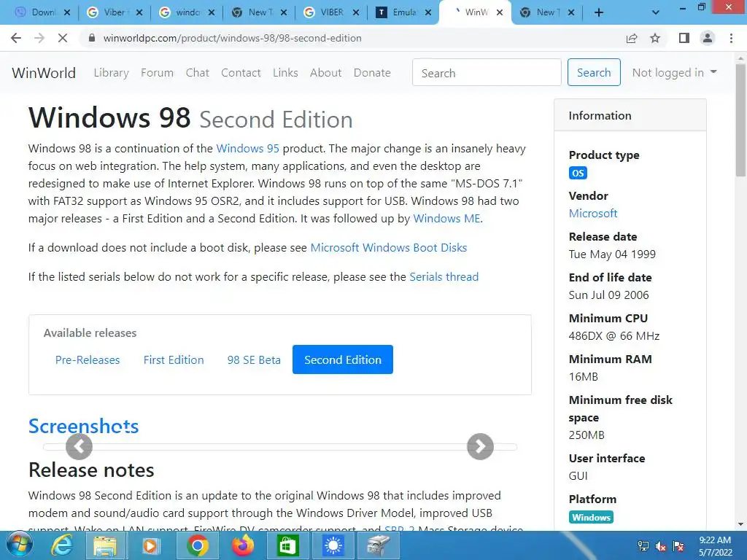This screenshot has height=560, width=747.
Task: Close the WinWorld tab
Action: [500, 12]
